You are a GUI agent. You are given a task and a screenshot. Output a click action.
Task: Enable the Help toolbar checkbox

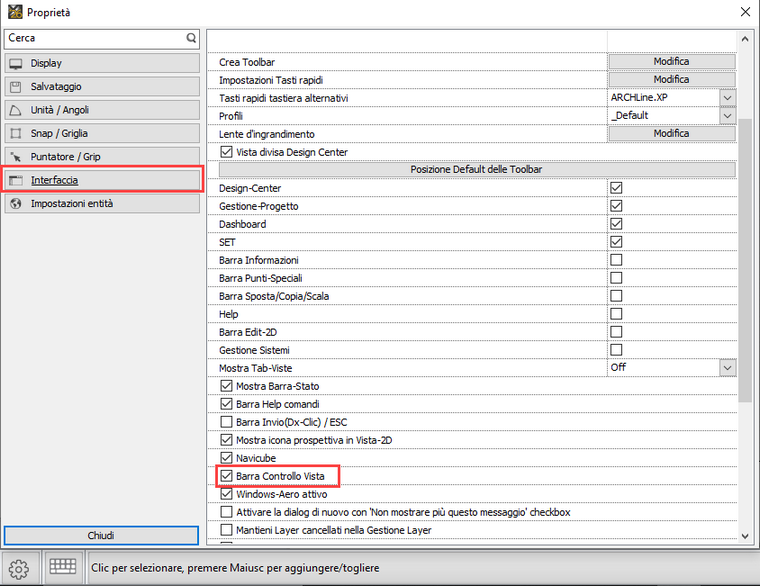[616, 314]
